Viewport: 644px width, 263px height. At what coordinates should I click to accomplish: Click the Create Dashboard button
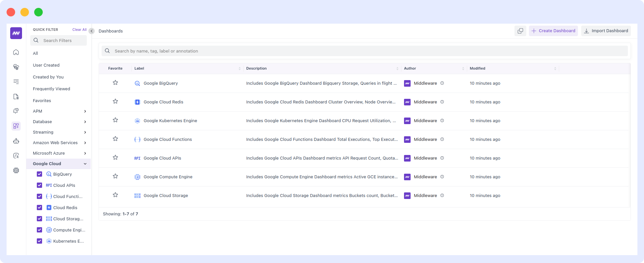(x=553, y=31)
